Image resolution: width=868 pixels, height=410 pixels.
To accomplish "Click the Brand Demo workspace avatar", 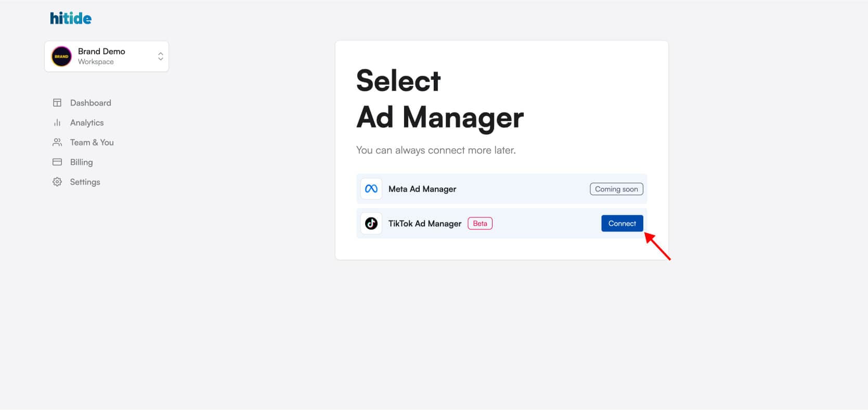I will 61,56.
